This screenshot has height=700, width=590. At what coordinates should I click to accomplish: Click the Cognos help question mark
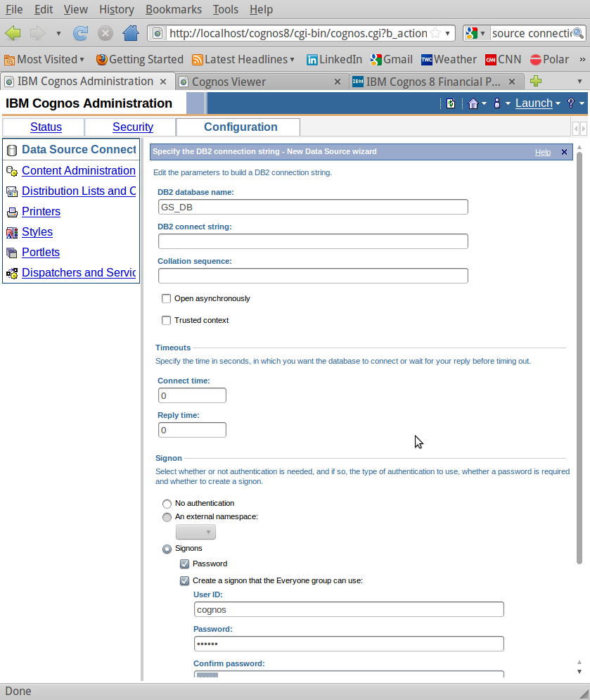(571, 103)
